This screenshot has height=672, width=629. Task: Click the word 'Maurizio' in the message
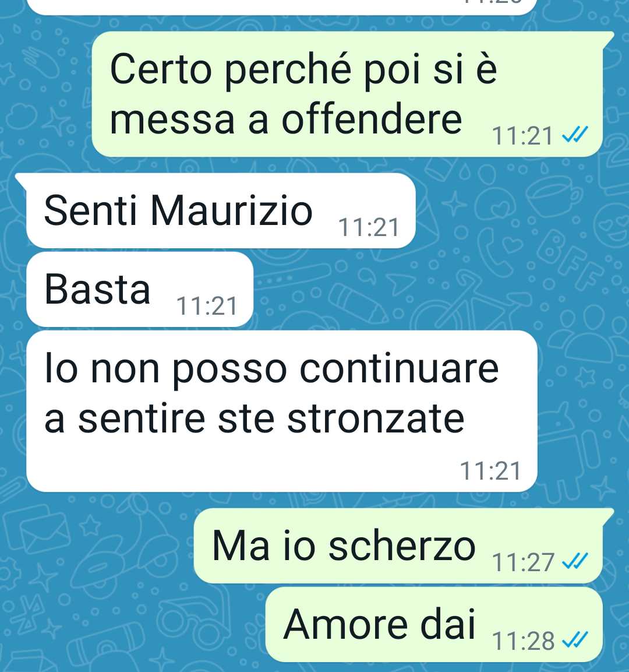232,210
